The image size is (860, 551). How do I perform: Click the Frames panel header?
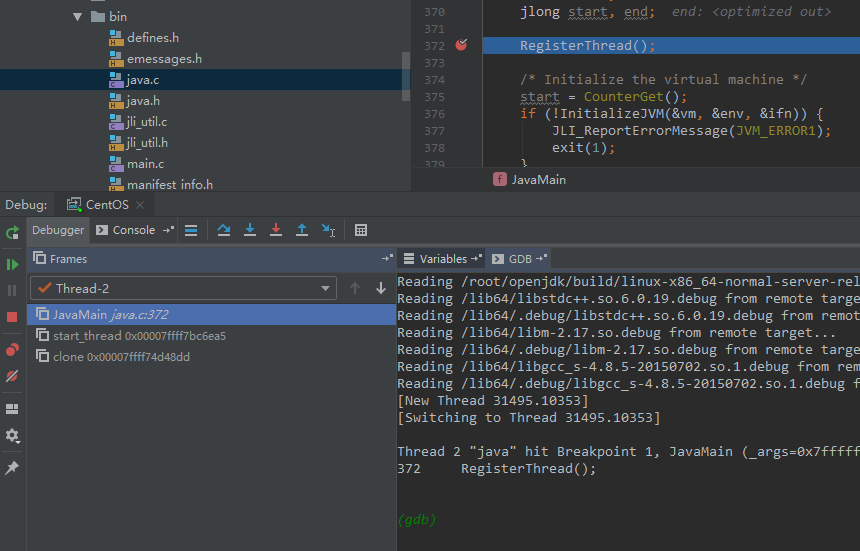(212, 259)
